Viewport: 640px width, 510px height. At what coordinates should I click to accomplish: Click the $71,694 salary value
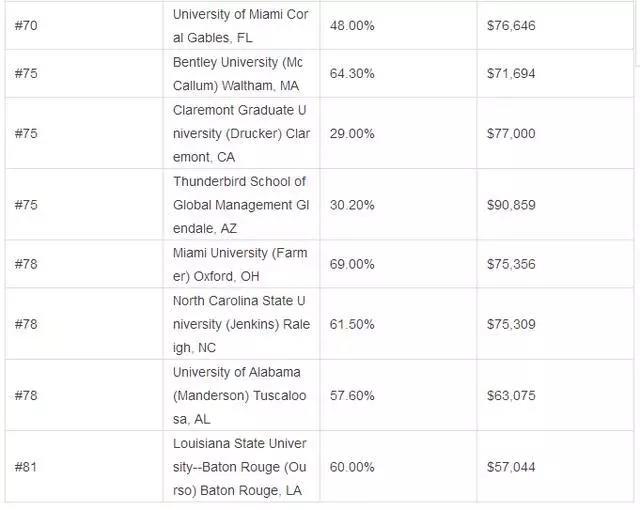[x=511, y=74]
